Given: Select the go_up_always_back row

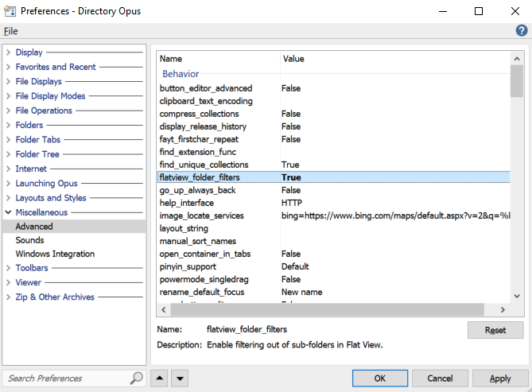Looking at the screenshot, I should point(334,190).
